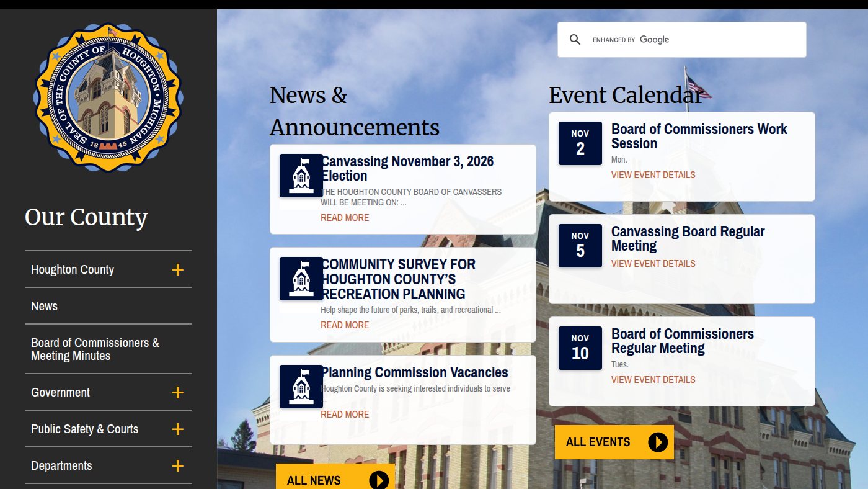
Task: View event details for Commissioners Regular Meeting
Action: pos(653,380)
